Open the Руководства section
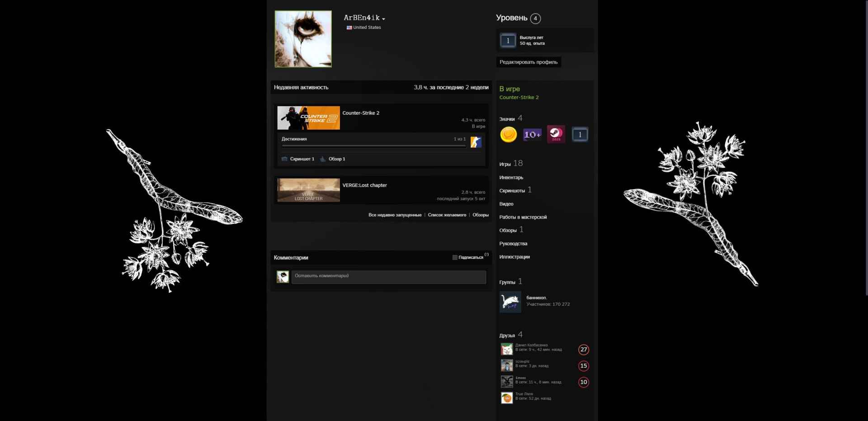868x421 pixels. coord(513,244)
